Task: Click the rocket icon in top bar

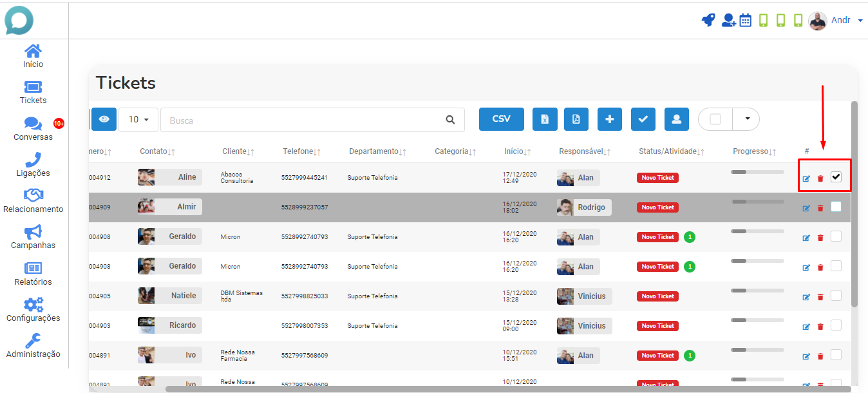Action: (708, 20)
